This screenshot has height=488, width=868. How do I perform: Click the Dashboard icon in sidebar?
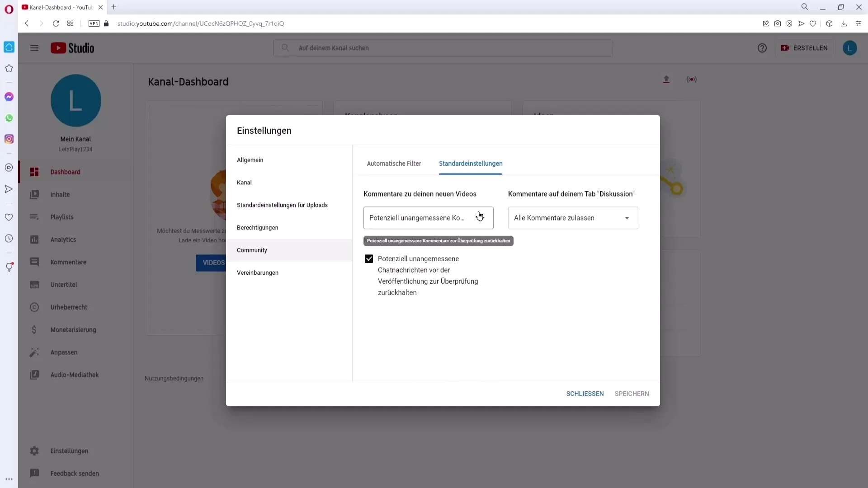(34, 172)
